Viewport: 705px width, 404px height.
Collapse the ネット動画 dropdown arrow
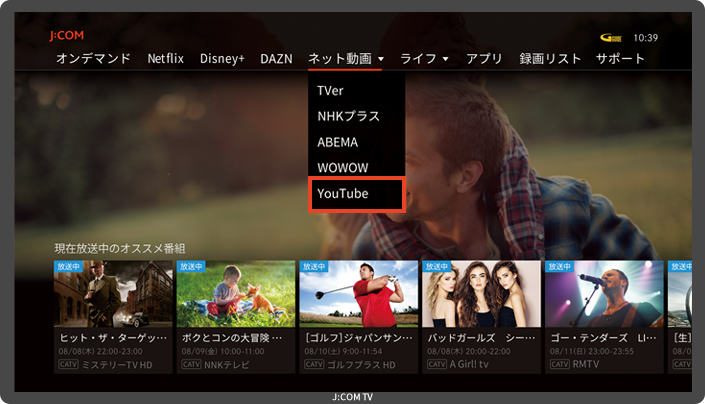point(381,59)
